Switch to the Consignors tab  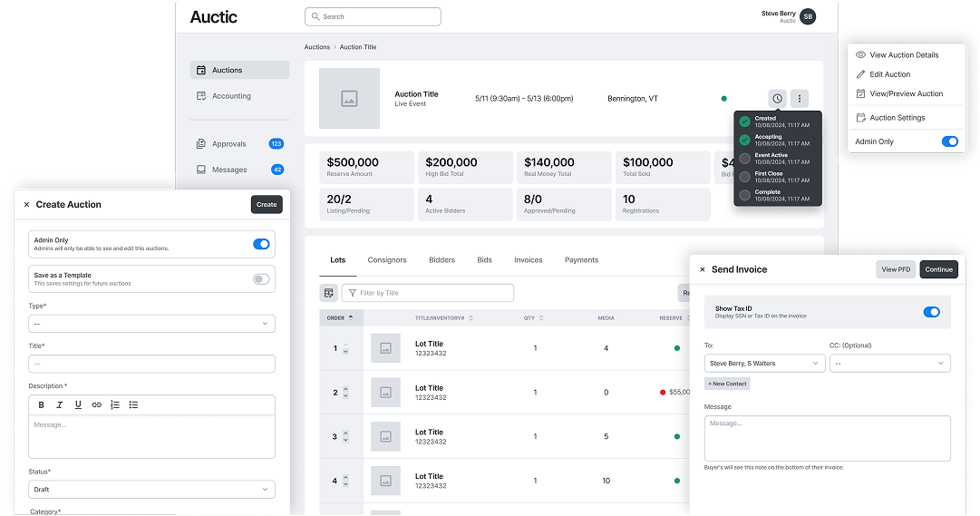387,260
